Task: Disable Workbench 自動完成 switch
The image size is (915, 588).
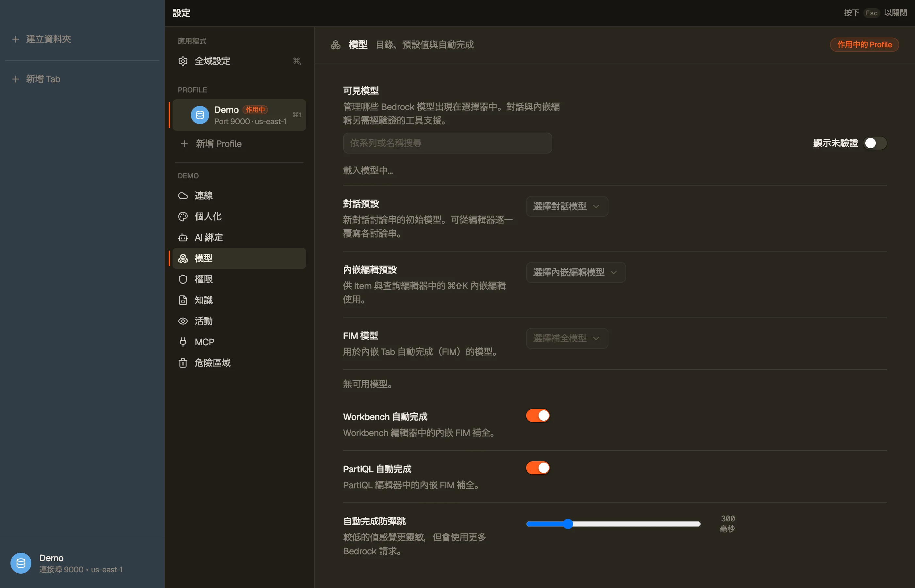Action: 538,416
